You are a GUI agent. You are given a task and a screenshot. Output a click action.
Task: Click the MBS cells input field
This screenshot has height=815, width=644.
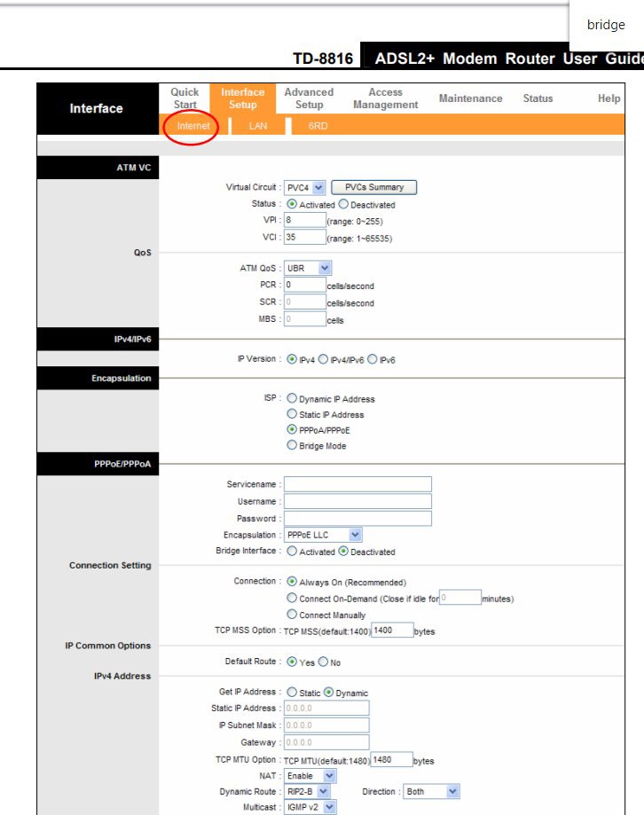coord(304,319)
